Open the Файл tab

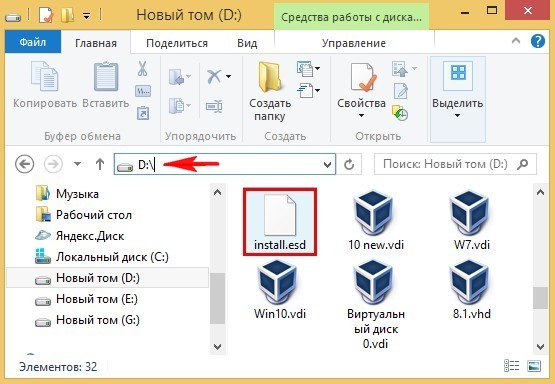click(x=33, y=42)
